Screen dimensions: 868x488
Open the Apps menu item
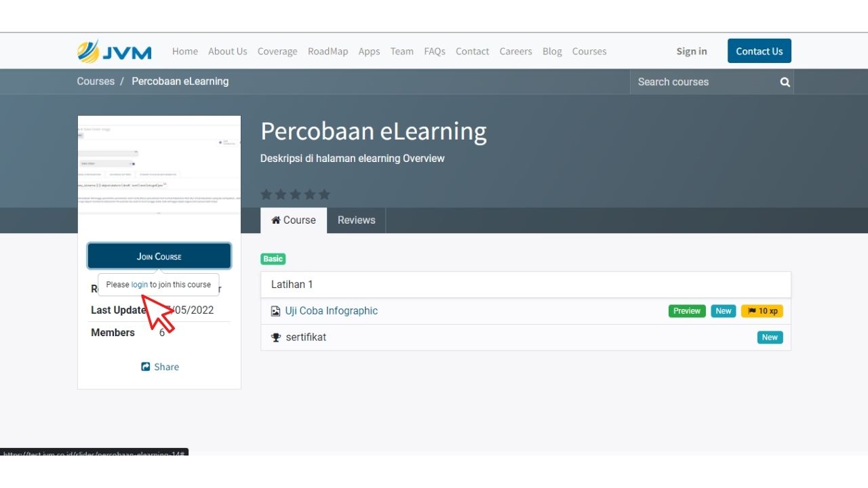click(x=370, y=52)
